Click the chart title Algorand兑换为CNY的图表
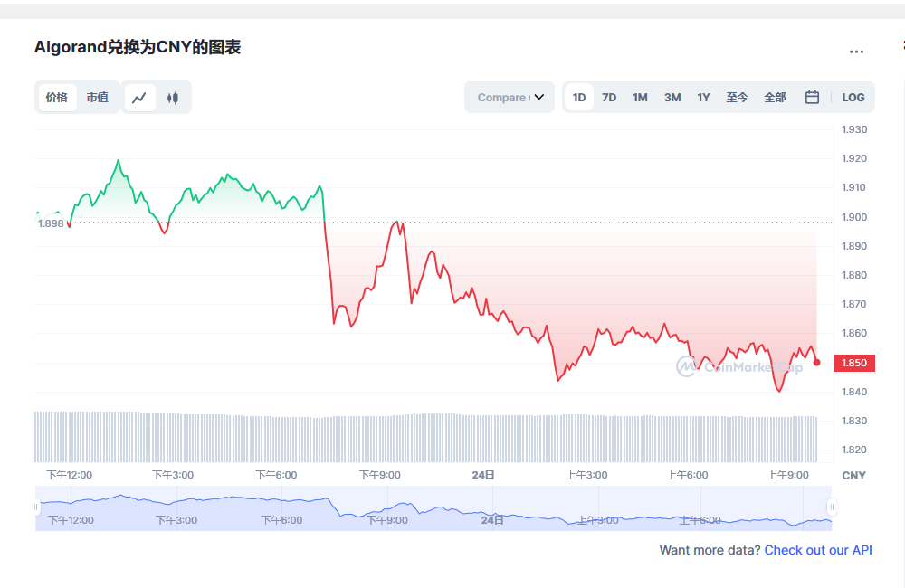Screen dimensions: 905x588 [138, 47]
